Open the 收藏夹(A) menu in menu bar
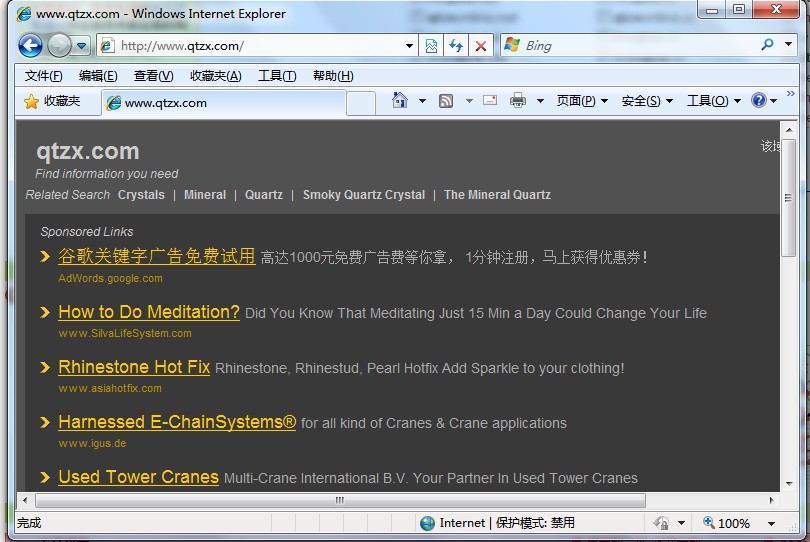The image size is (810, 542). click(x=215, y=76)
